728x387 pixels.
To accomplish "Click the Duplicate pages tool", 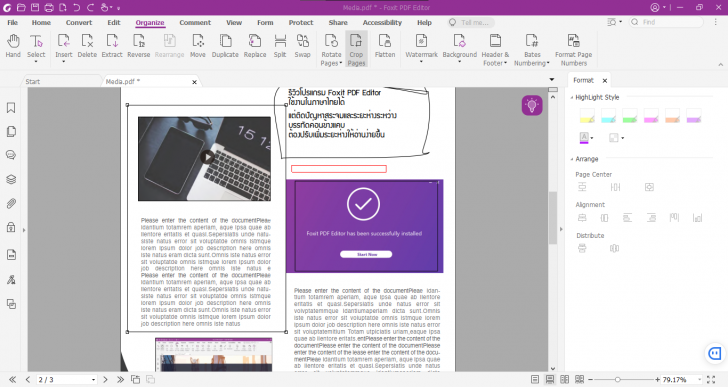I will [225, 46].
